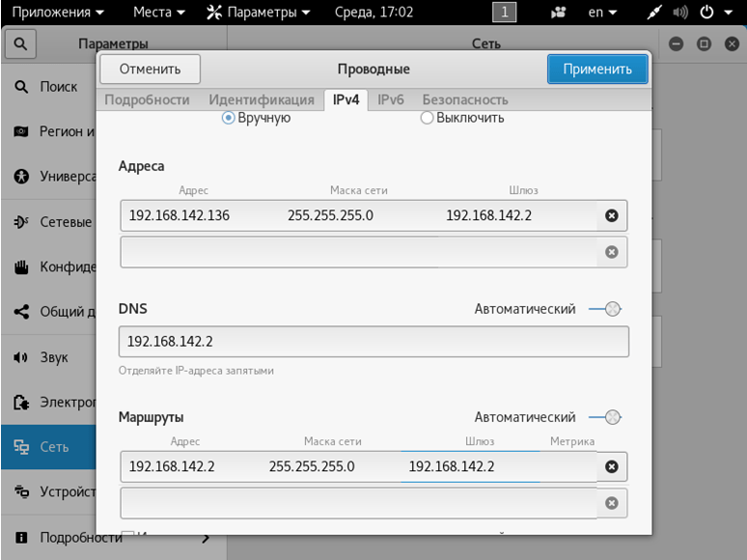Open volume speaker icon in top bar

point(679,13)
